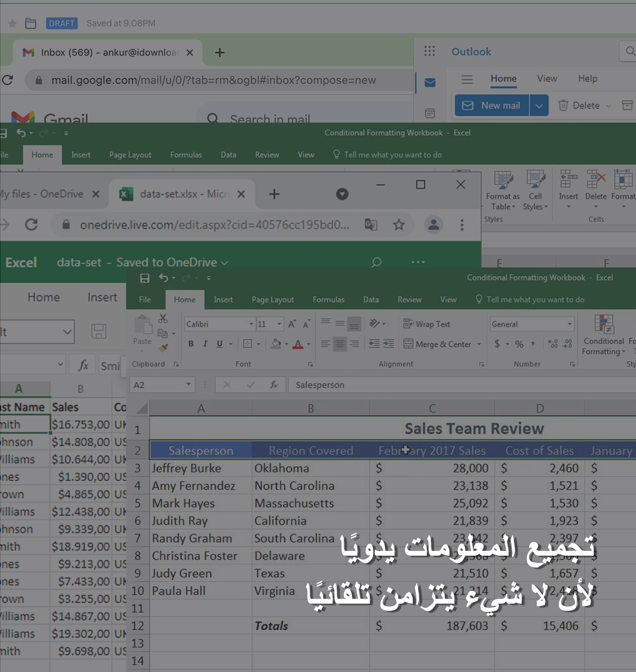Open the Outlook app launcher grid icon

click(429, 51)
